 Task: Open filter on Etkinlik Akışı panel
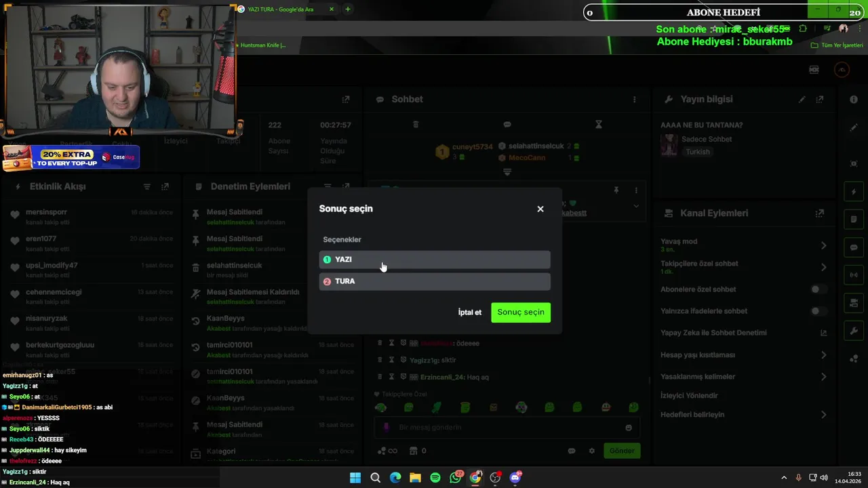146,186
